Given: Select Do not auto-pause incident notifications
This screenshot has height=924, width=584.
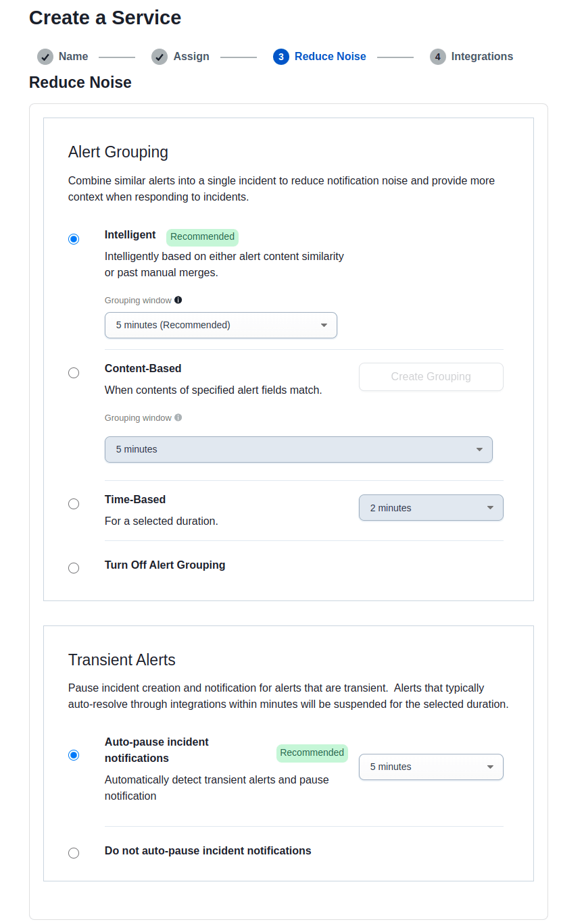Looking at the screenshot, I should 74,852.
